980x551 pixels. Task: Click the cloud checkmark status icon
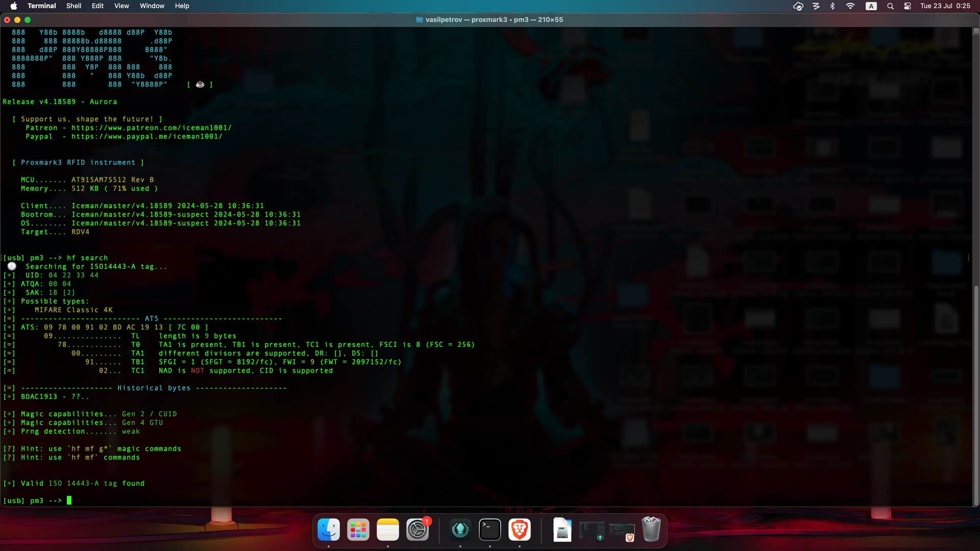(798, 6)
